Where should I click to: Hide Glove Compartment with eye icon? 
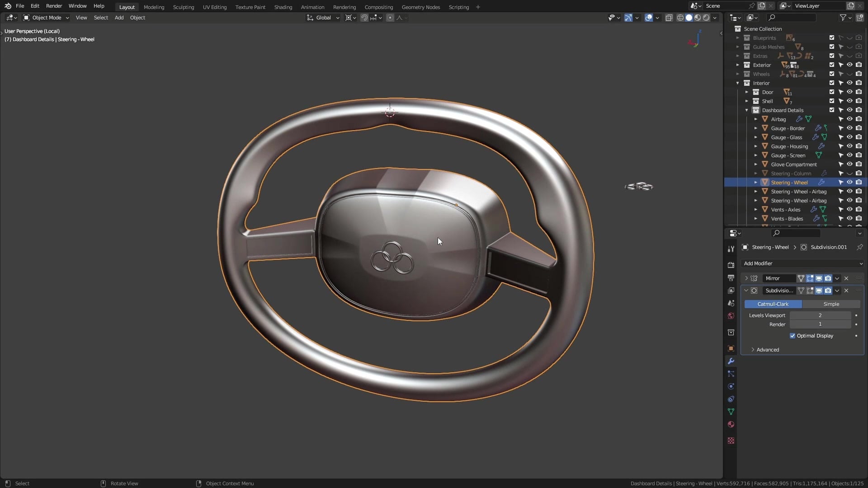(x=849, y=164)
